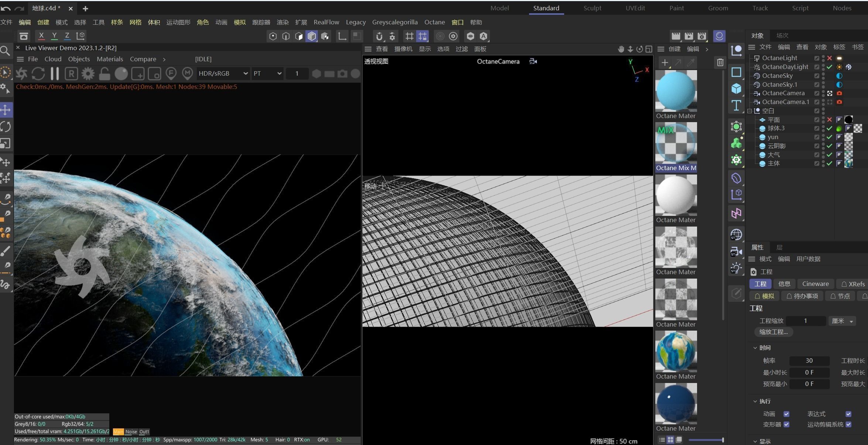Open the Octane menu
Viewport: 868px width, 445px height.
[x=435, y=22]
